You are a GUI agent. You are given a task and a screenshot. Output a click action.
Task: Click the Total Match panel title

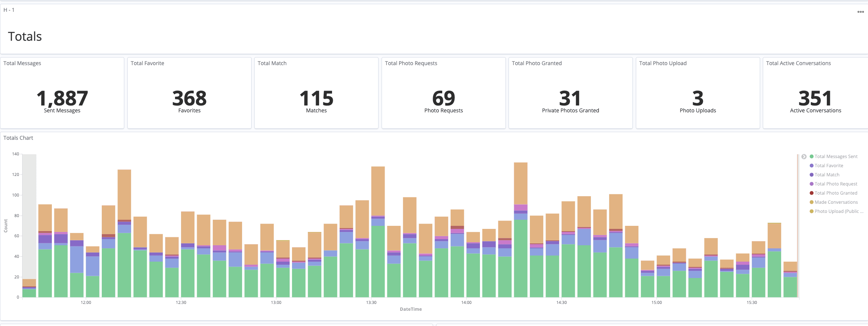tap(272, 63)
